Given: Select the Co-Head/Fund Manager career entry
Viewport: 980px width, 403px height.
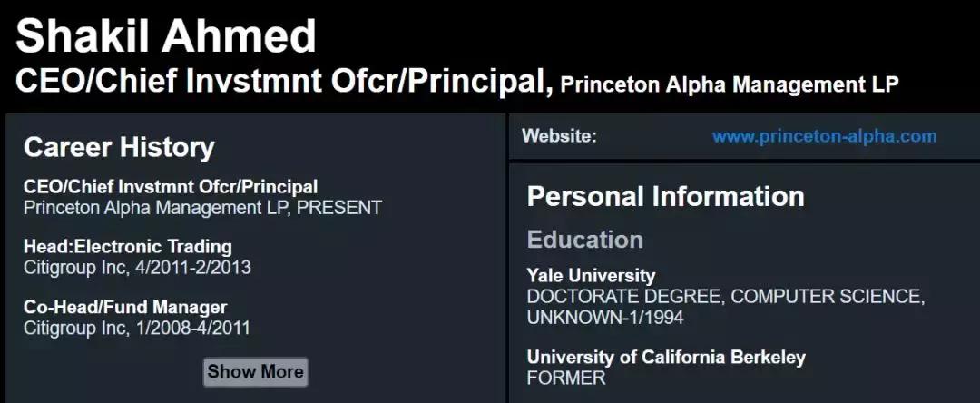Looking at the screenshot, I should pos(125,308).
